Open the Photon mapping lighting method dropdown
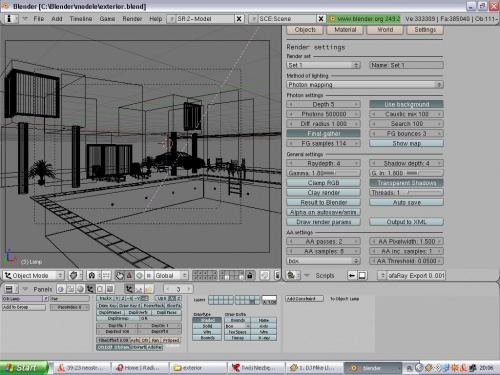The width and height of the screenshot is (500, 375). coord(365,85)
